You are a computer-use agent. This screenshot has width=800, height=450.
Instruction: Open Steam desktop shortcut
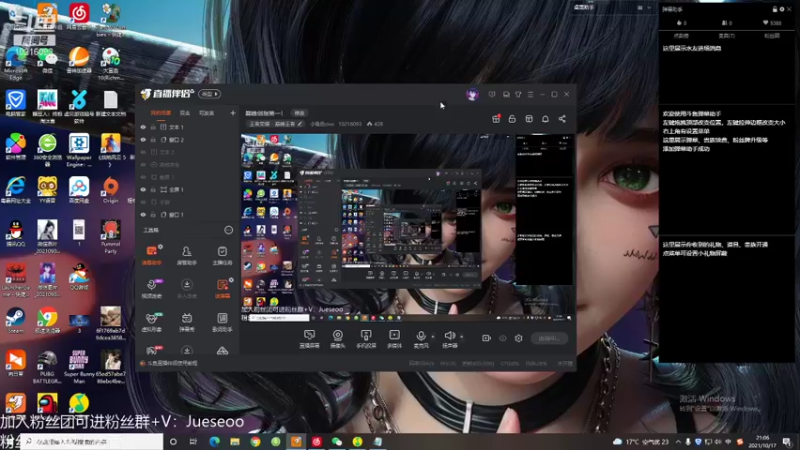(x=15, y=319)
